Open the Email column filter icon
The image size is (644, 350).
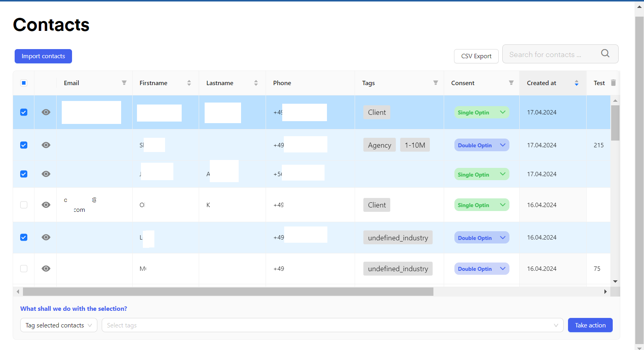[x=124, y=83]
